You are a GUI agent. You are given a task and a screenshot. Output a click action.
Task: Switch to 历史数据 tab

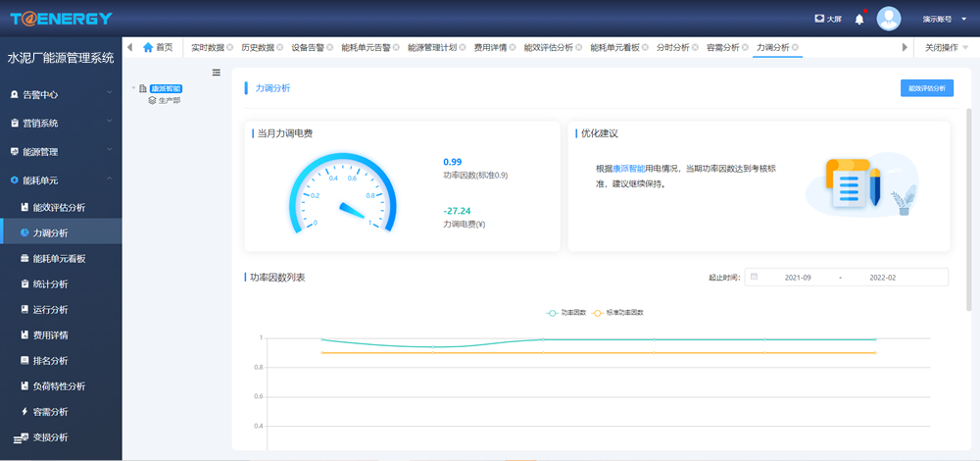click(258, 47)
